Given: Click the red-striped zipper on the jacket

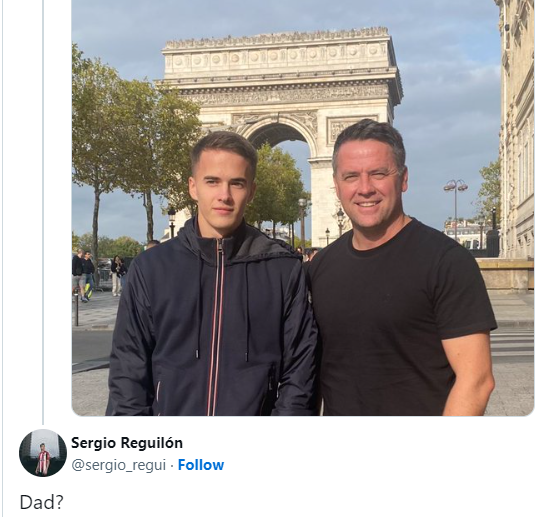Looking at the screenshot, I should pyautogui.click(x=215, y=327).
